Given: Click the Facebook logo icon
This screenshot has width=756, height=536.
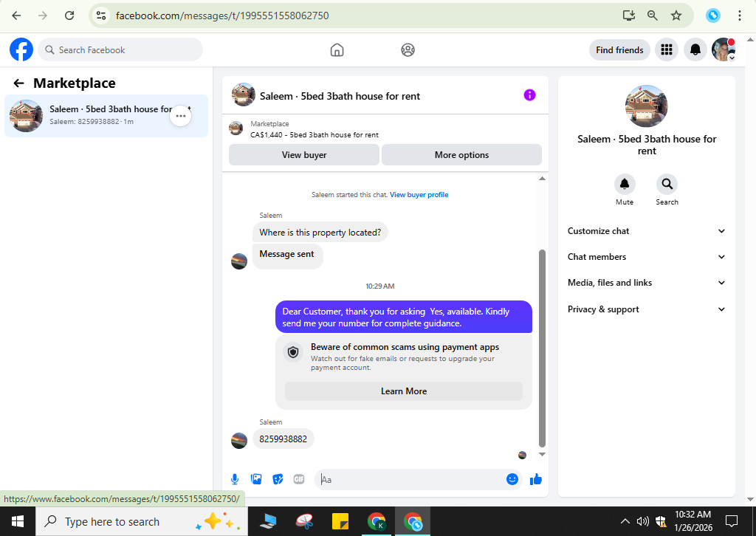Looking at the screenshot, I should (21, 49).
